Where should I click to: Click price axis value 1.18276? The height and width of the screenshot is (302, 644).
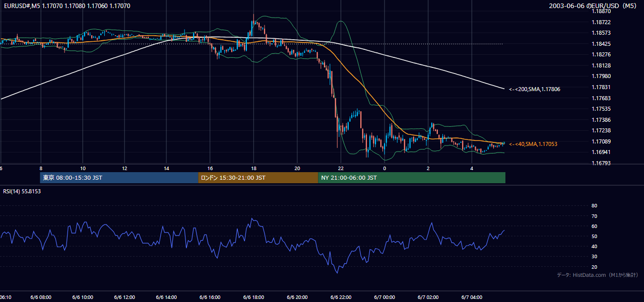[x=601, y=54]
